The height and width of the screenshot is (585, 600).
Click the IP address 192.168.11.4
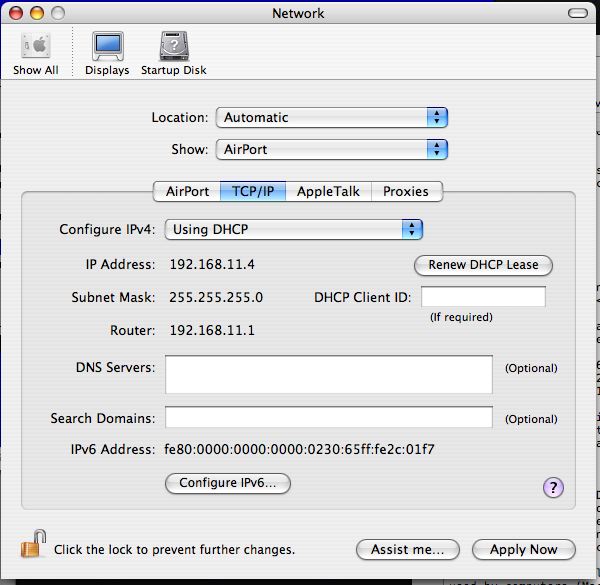tap(212, 264)
